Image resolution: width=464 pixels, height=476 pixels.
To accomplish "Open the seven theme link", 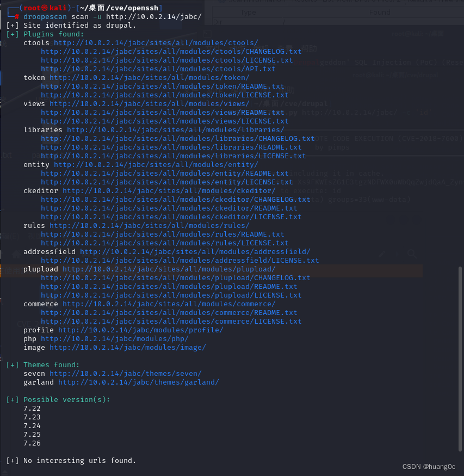I will (125, 373).
